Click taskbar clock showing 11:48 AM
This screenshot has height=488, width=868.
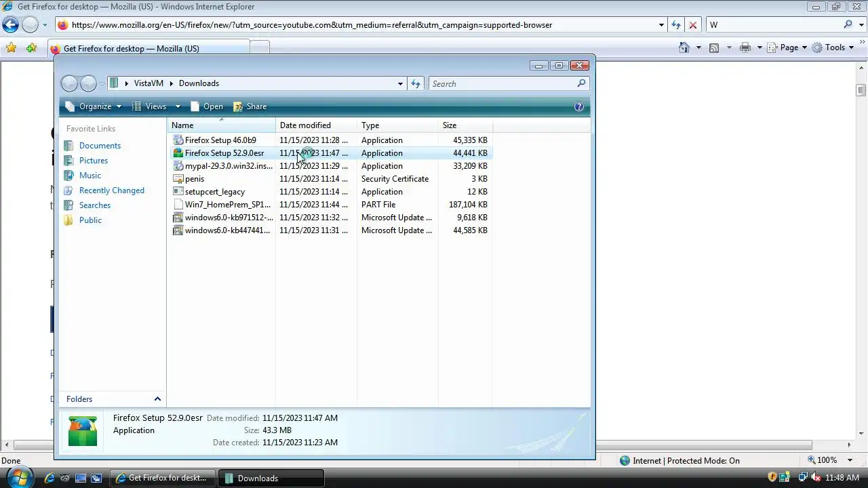(x=842, y=478)
